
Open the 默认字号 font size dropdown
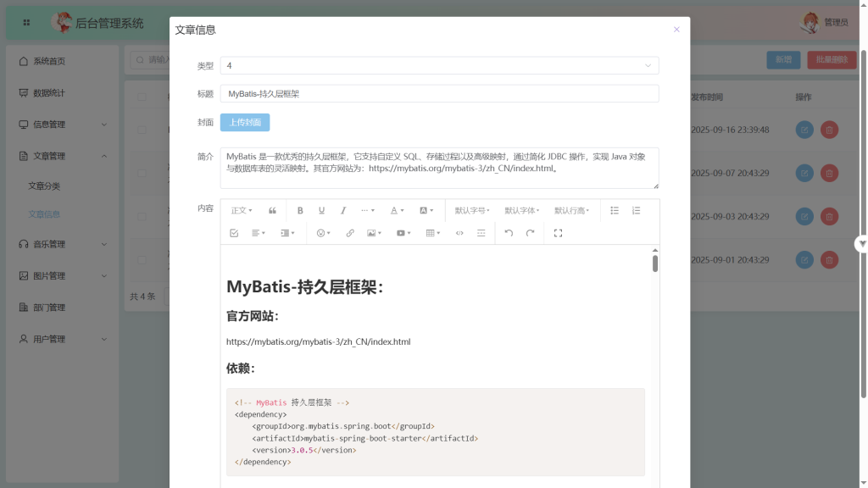(472, 210)
